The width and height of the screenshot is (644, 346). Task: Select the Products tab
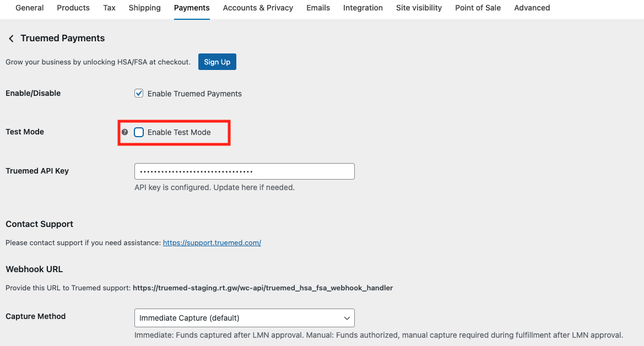73,8
